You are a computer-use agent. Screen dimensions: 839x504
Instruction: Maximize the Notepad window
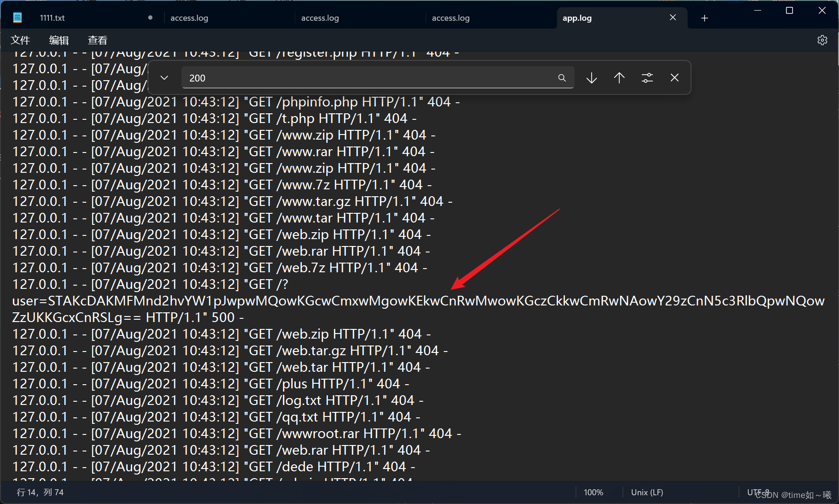789,10
